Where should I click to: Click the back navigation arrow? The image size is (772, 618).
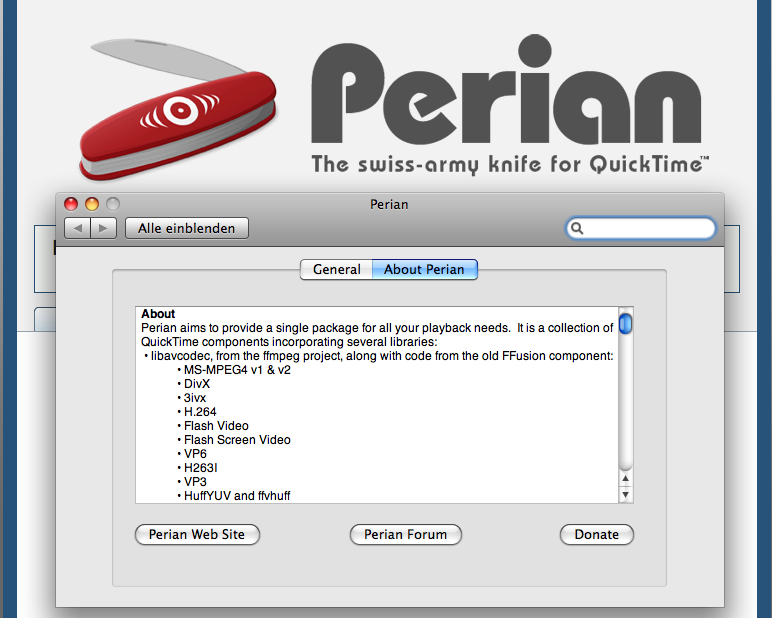pos(77,228)
